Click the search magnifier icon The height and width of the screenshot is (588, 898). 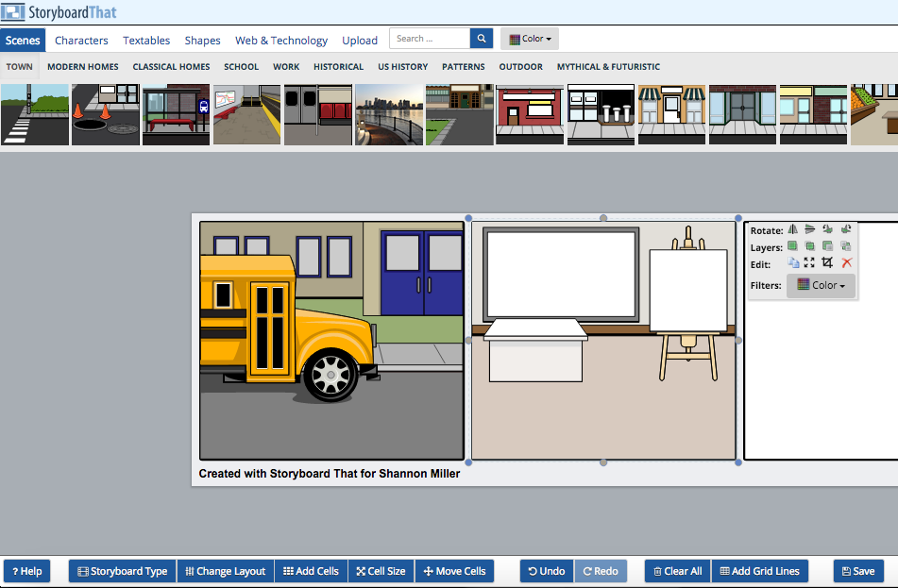481,38
